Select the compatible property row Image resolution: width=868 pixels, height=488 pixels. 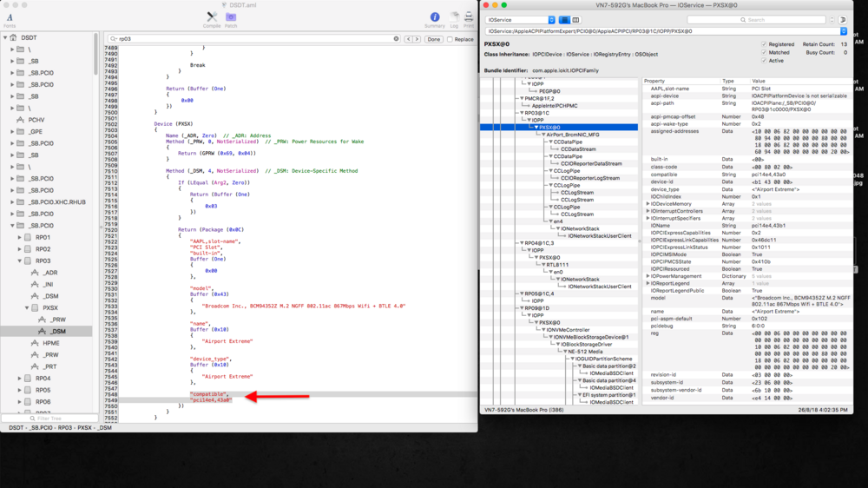pyautogui.click(x=746, y=175)
